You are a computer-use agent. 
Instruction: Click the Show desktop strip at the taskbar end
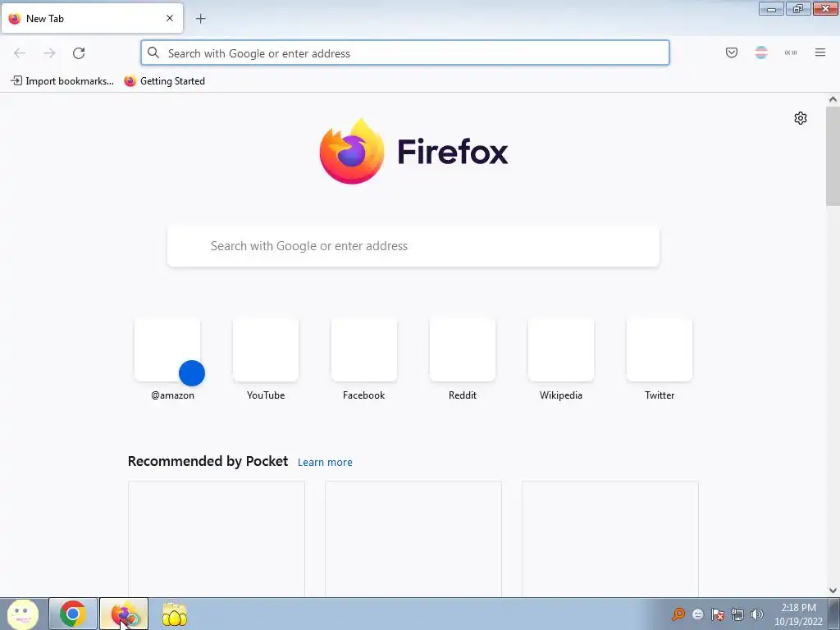[834, 614]
